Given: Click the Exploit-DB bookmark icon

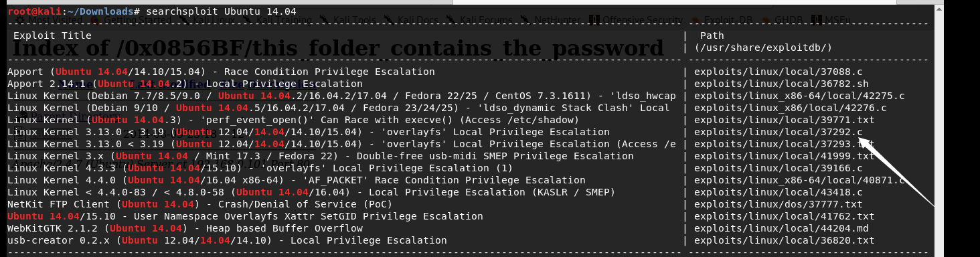Looking at the screenshot, I should pos(696,20).
